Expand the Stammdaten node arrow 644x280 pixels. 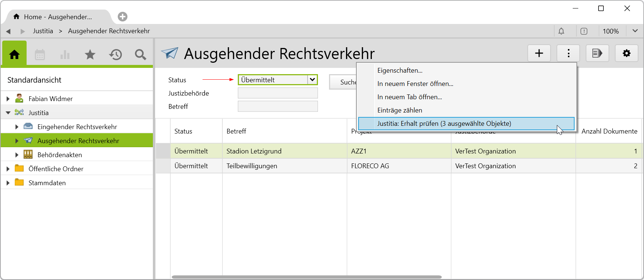(8, 183)
